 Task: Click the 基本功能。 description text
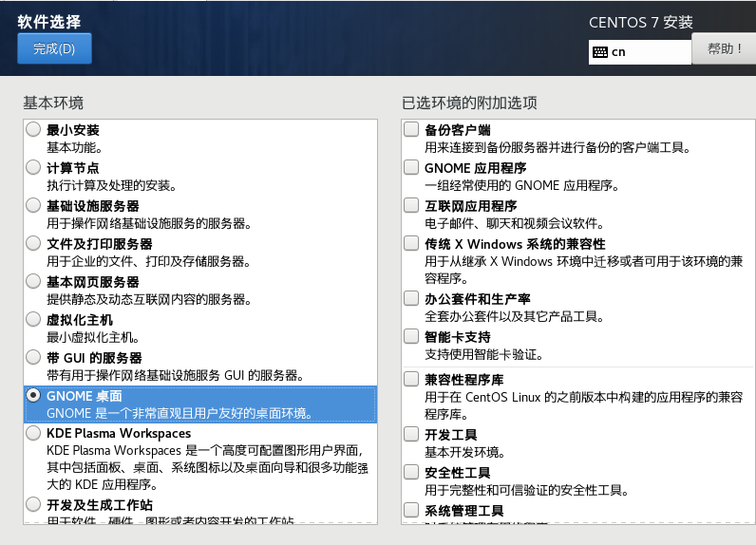pyautogui.click(x=74, y=147)
